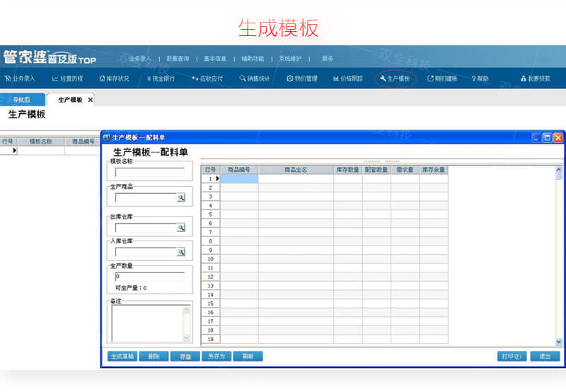The image size is (566, 392).
Task: Open lookup for 出库仓库
Action: tap(181, 227)
